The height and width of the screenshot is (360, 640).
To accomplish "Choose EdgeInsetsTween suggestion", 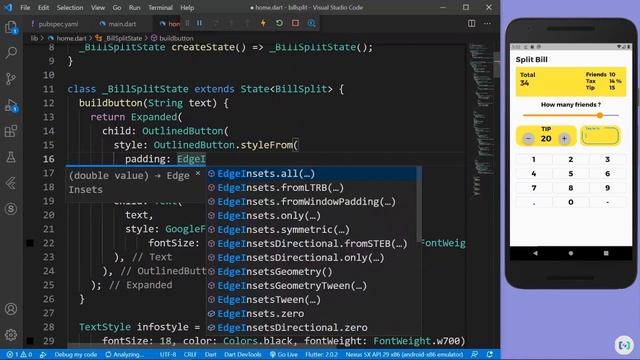I will (312, 300).
